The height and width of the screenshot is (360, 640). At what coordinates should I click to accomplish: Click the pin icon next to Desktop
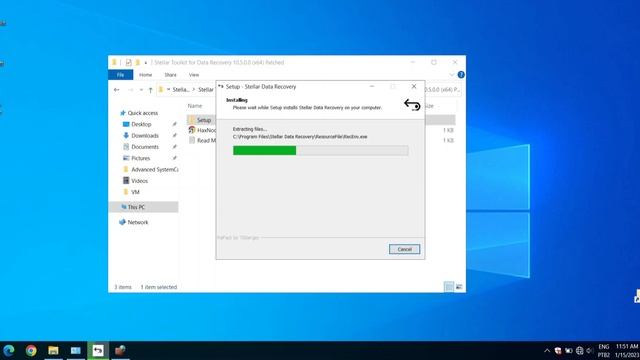(175, 124)
